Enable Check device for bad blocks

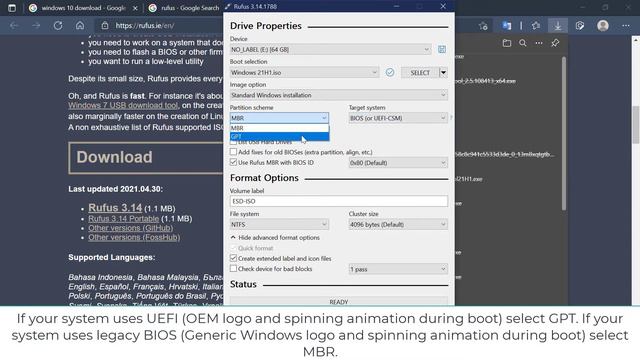coord(233,269)
